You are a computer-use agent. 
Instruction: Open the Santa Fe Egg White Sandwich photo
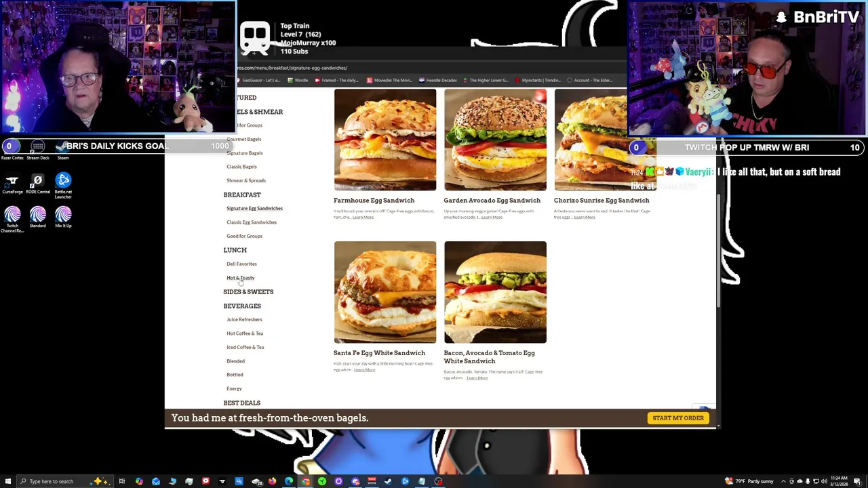(385, 292)
